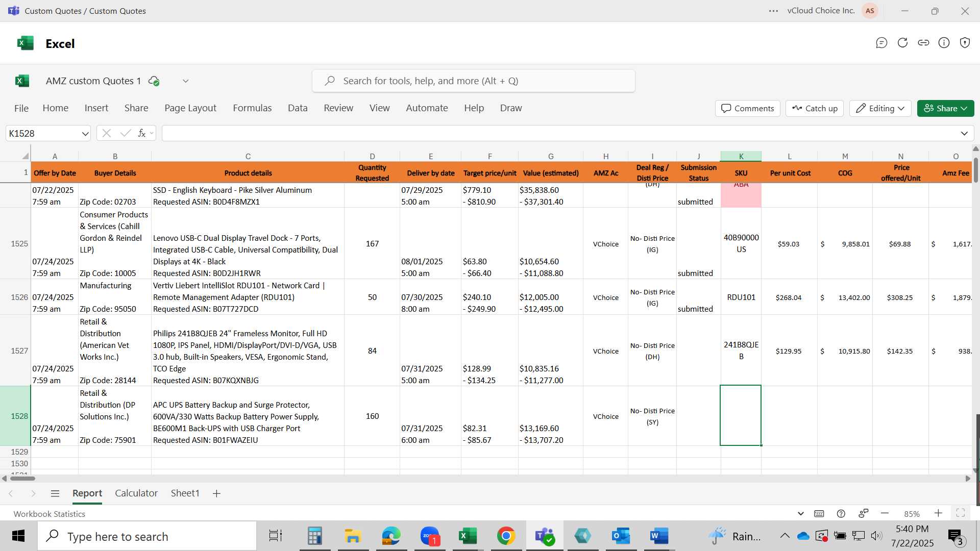Open the Editing mode dropdown
This screenshot has width=980, height=551.
click(880, 108)
